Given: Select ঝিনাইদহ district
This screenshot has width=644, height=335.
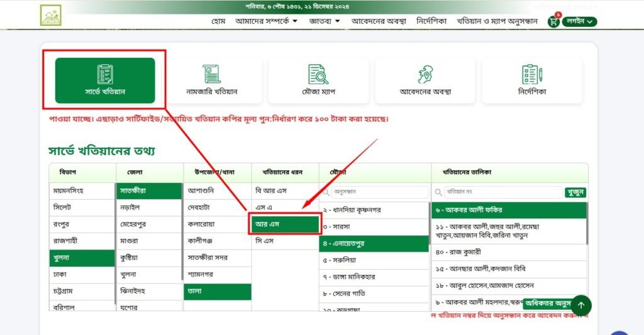Looking at the screenshot, I should [149, 292].
